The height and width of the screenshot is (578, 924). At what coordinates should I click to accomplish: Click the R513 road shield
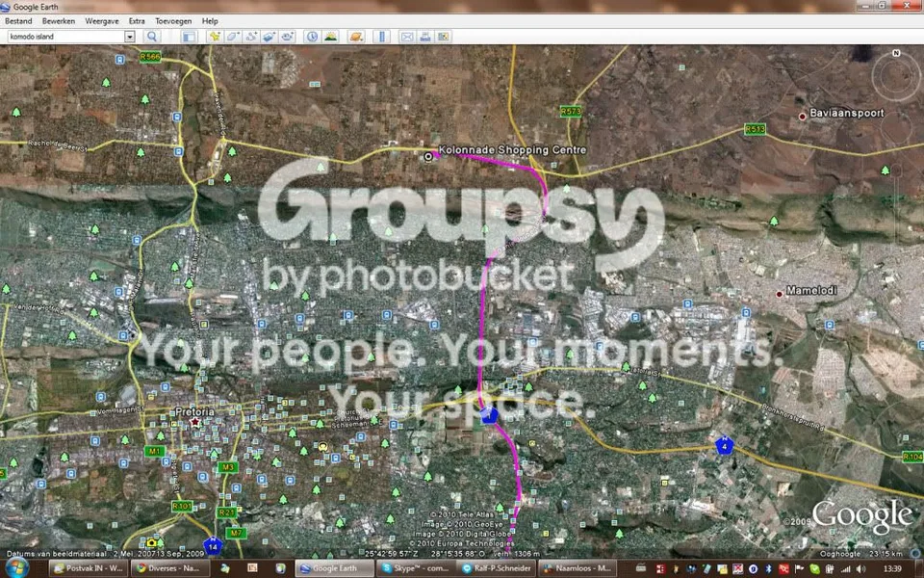[755, 128]
